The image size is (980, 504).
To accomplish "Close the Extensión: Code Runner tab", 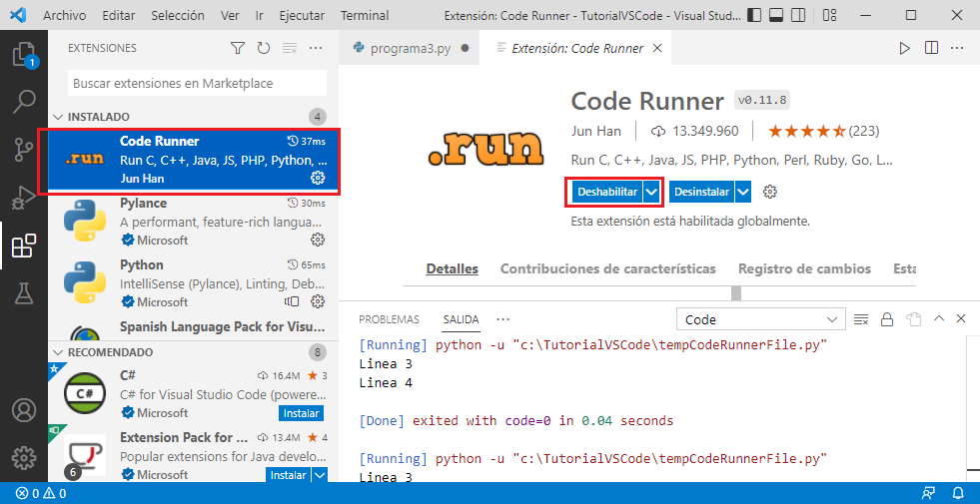I will (657, 48).
